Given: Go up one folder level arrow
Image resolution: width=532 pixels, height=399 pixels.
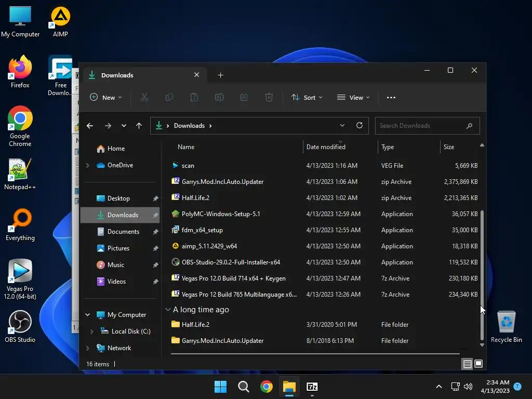Looking at the screenshot, I should [139, 126].
